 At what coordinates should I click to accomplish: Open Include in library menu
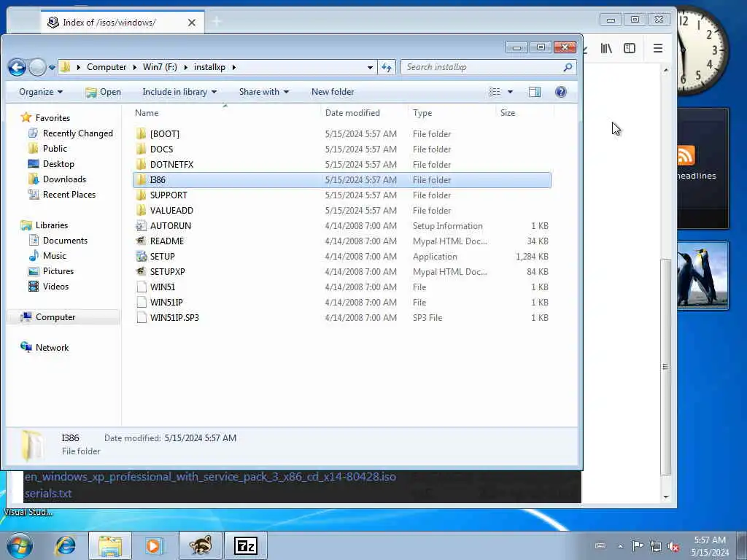[179, 92]
